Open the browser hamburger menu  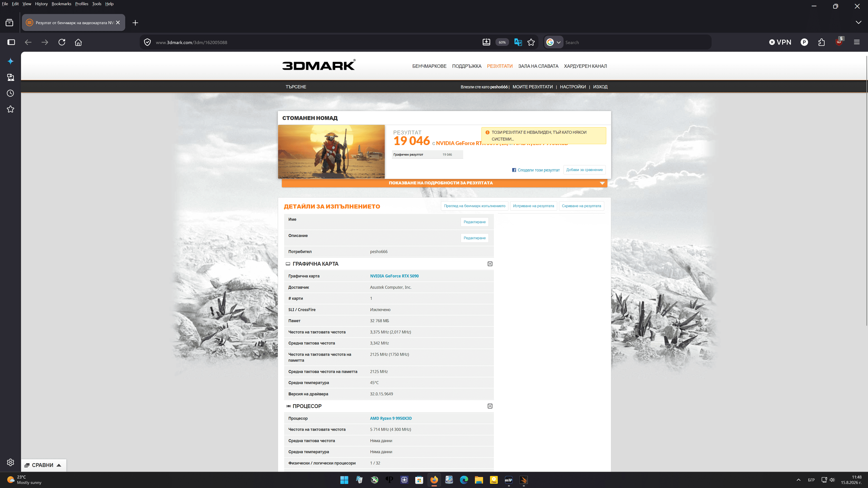[x=856, y=42]
